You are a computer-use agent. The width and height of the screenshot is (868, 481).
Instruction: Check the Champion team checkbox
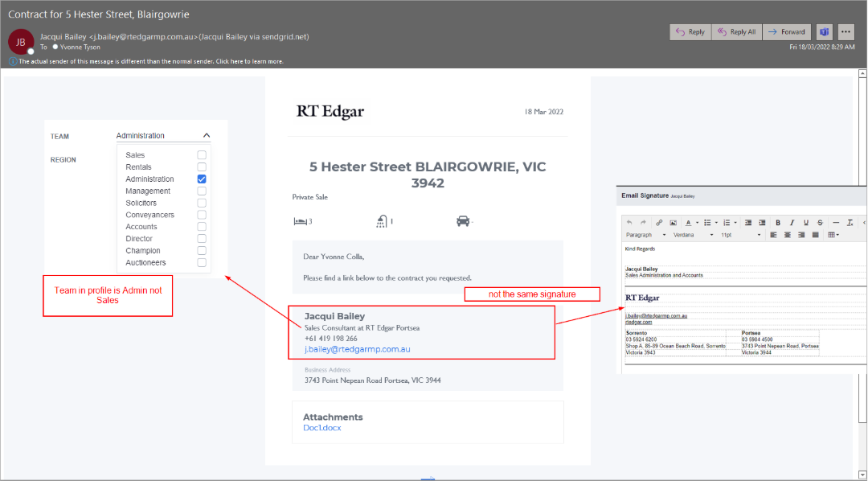[202, 250]
